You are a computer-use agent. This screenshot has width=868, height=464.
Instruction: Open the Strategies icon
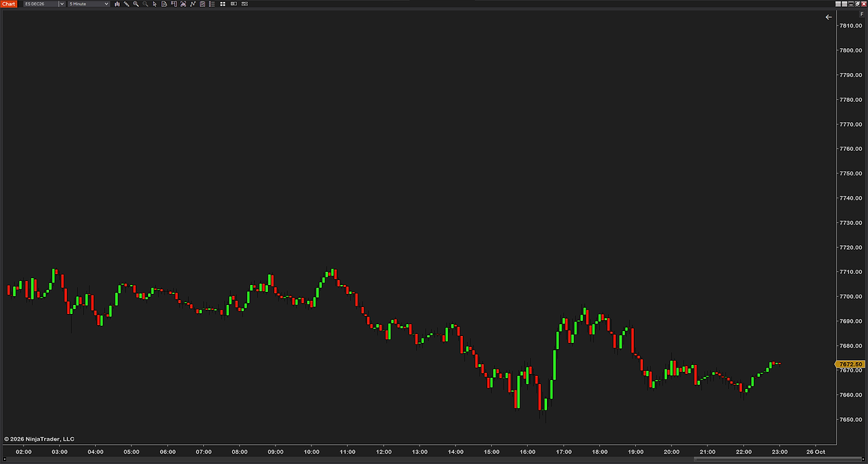click(202, 4)
